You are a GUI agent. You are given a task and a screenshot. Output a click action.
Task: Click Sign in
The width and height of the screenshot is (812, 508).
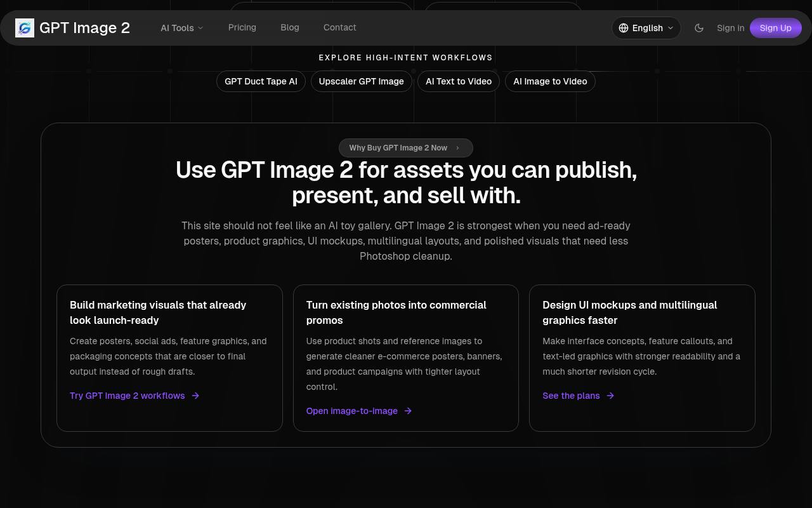731,28
